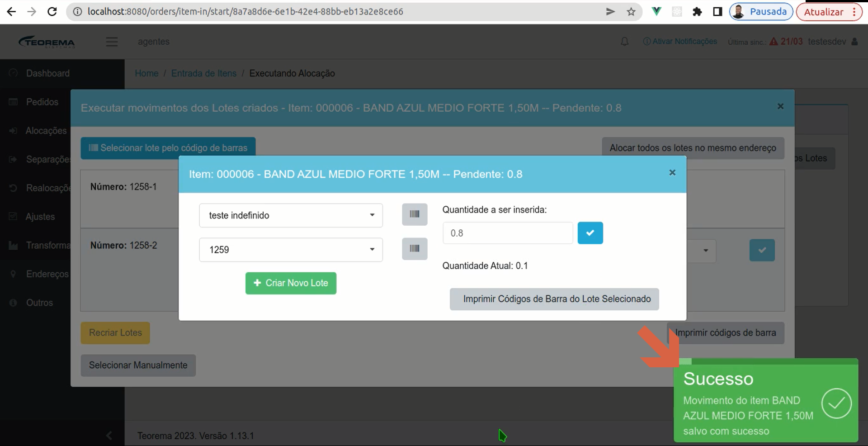Click the Quantidade Atual: 0.1 text

(x=485, y=266)
